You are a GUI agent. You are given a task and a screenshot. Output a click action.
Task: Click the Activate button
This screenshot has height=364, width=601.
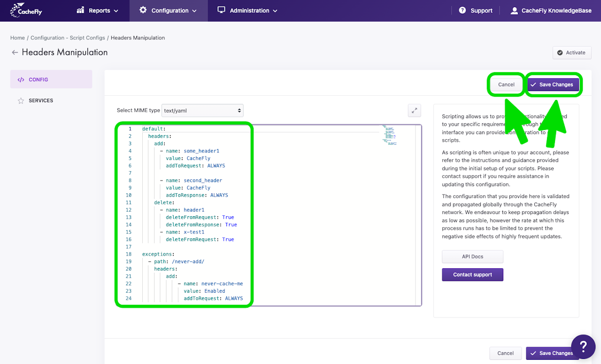tap(572, 53)
